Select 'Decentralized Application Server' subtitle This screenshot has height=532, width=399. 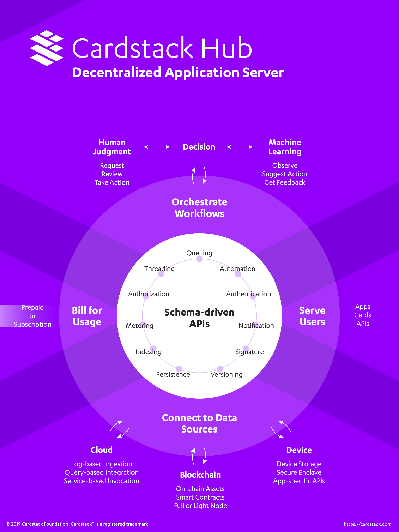(x=178, y=73)
